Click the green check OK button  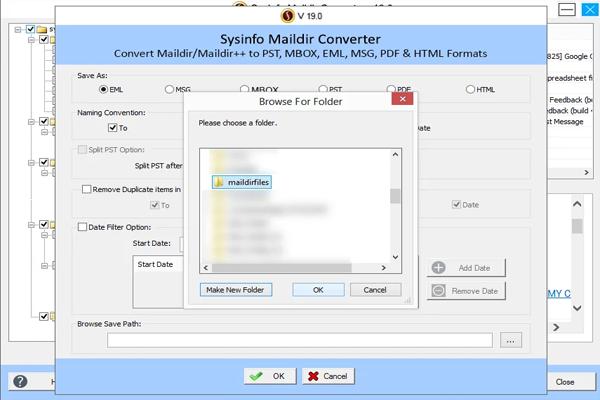[270, 376]
